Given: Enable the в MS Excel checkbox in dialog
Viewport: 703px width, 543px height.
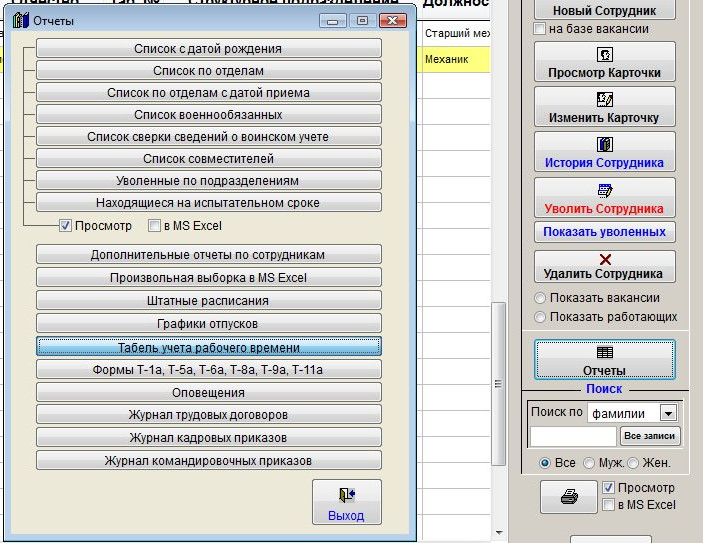Looking at the screenshot, I should click(x=154, y=226).
